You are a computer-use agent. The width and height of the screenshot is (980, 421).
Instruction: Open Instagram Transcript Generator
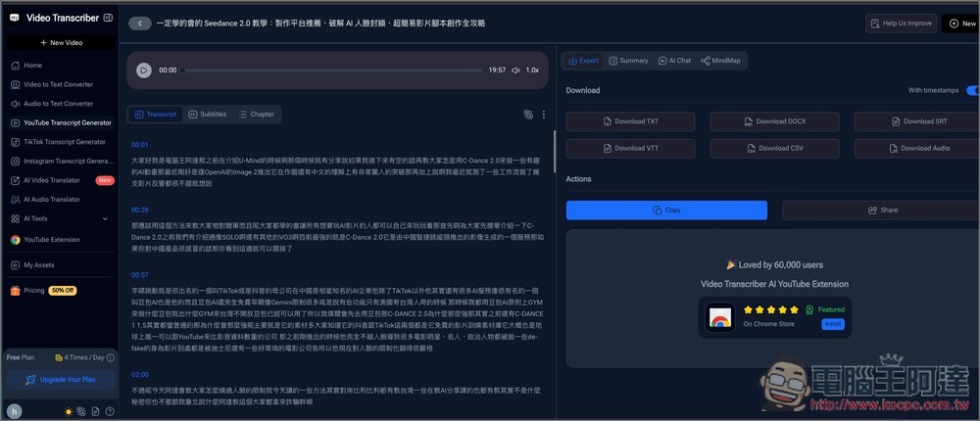point(61,162)
